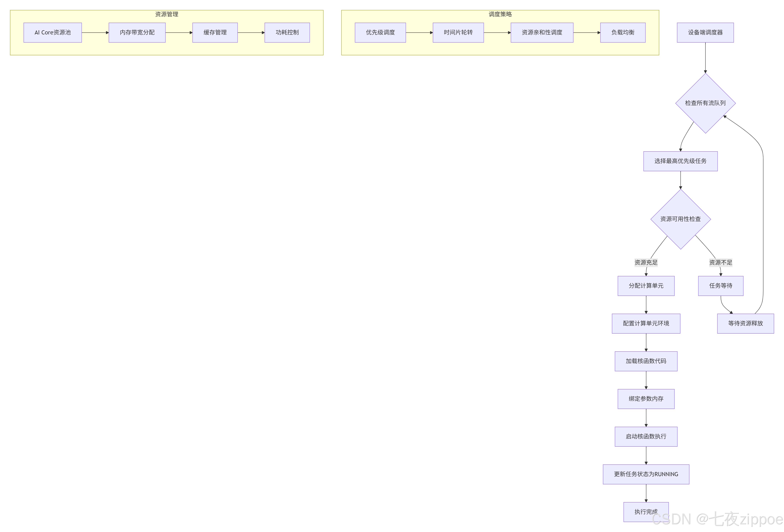The height and width of the screenshot is (532, 784).
Task: Select the 分配计算单元 node
Action: coord(646,286)
